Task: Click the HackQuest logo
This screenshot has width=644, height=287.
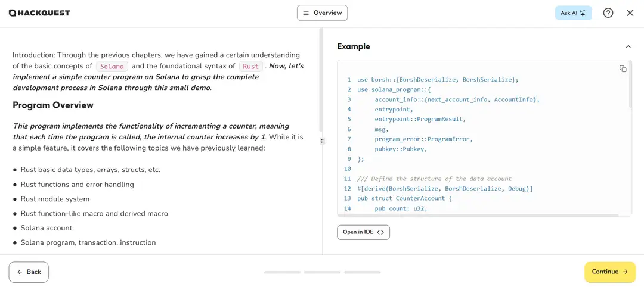Action: tap(39, 13)
